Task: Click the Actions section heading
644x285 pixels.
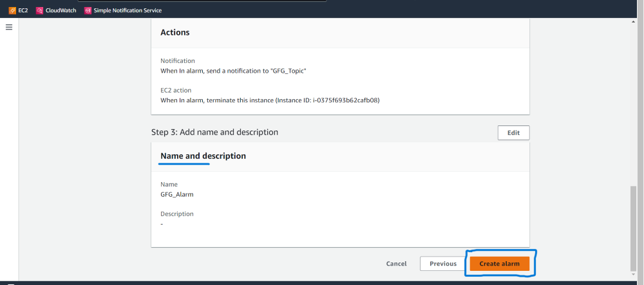Action: coord(175,32)
